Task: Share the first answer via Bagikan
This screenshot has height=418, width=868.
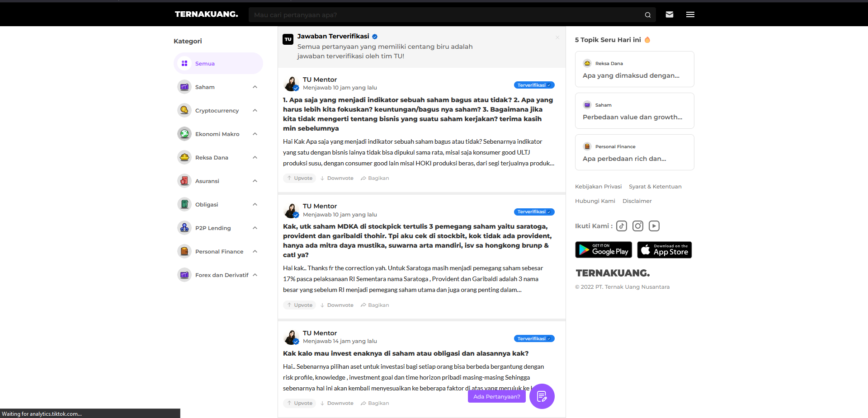Action: click(x=375, y=178)
